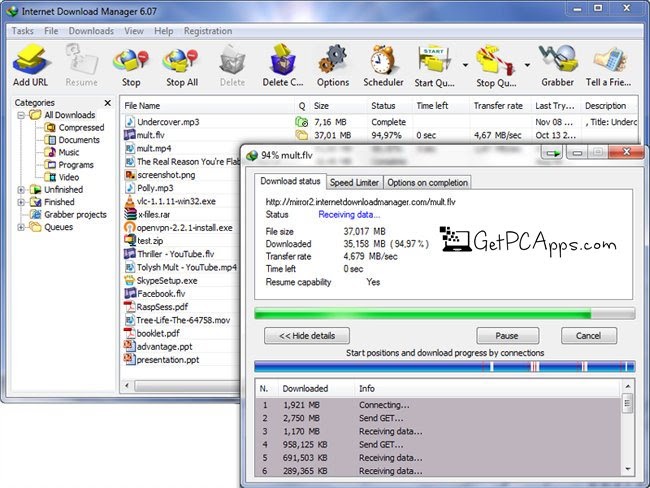Select the Music category folder

(62, 152)
